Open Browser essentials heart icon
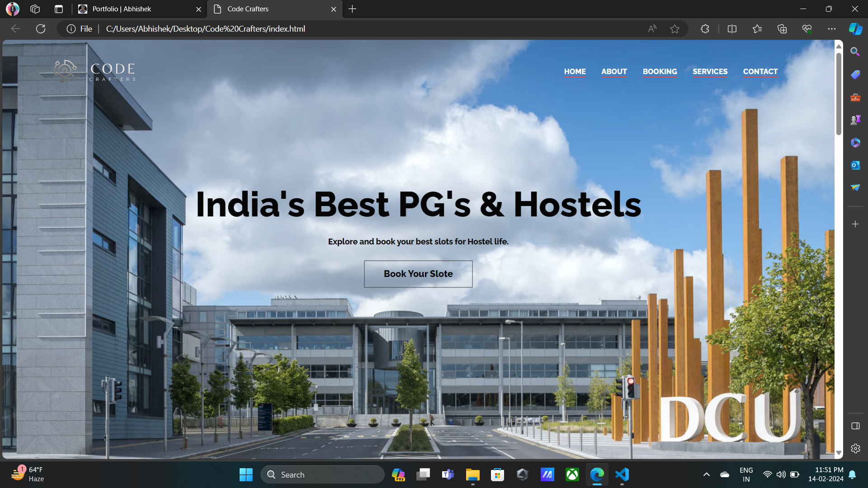Viewport: 868px width, 488px height. (x=807, y=28)
